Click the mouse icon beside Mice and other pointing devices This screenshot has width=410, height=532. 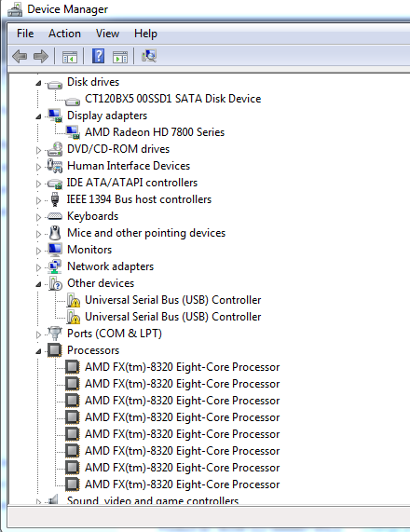(55, 233)
